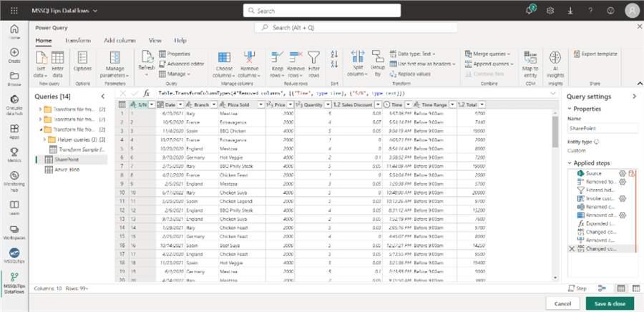644x312 pixels.
Task: Open Monitoring hub in sidebar
Action: click(14, 180)
